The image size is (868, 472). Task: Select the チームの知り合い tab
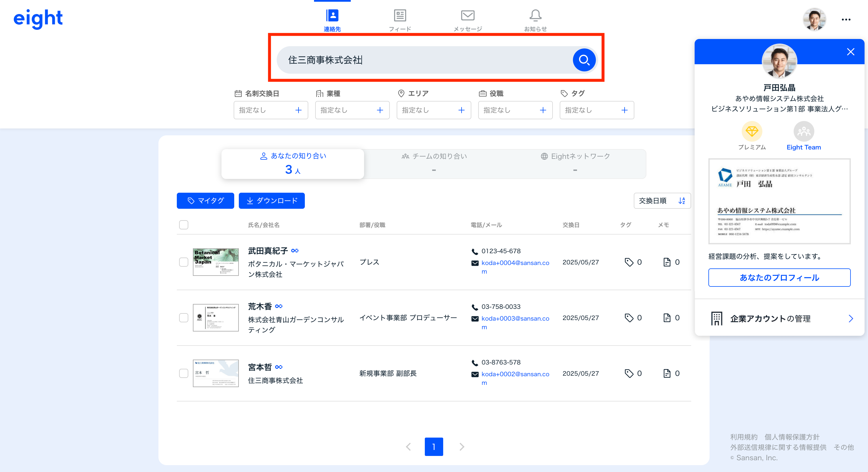click(x=434, y=164)
